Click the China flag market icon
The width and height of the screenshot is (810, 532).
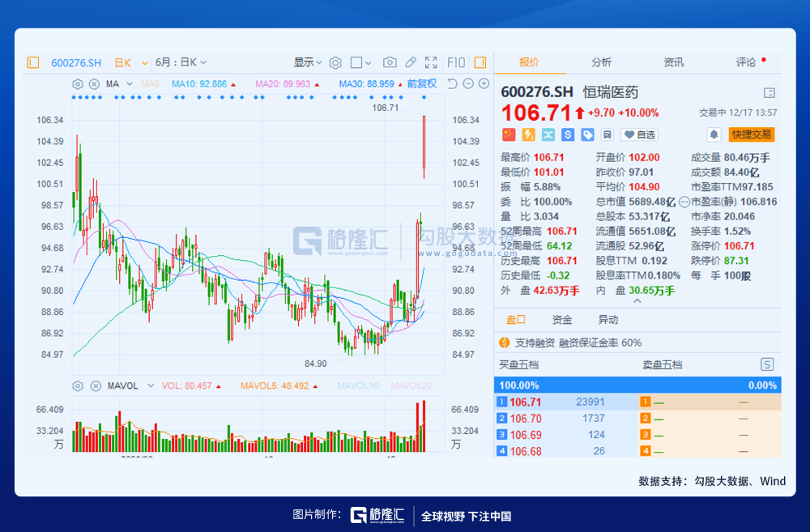(x=509, y=134)
